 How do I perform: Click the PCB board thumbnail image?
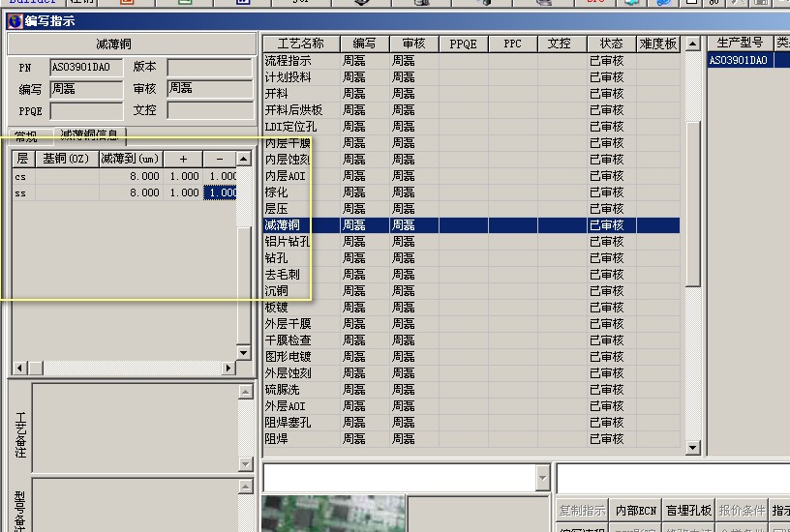tap(333, 514)
